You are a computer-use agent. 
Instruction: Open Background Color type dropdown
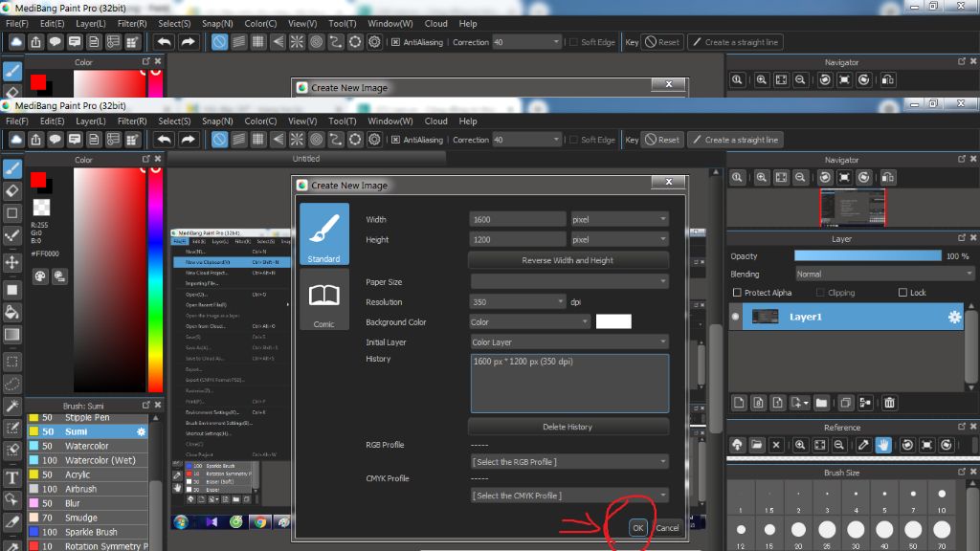pos(529,321)
